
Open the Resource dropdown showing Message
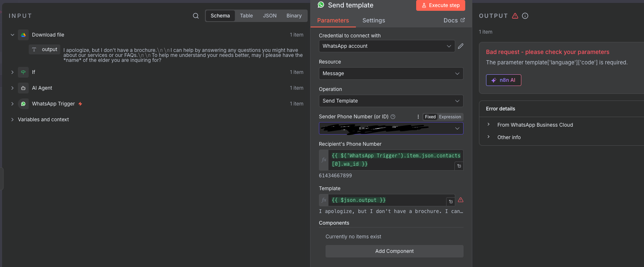(x=391, y=73)
